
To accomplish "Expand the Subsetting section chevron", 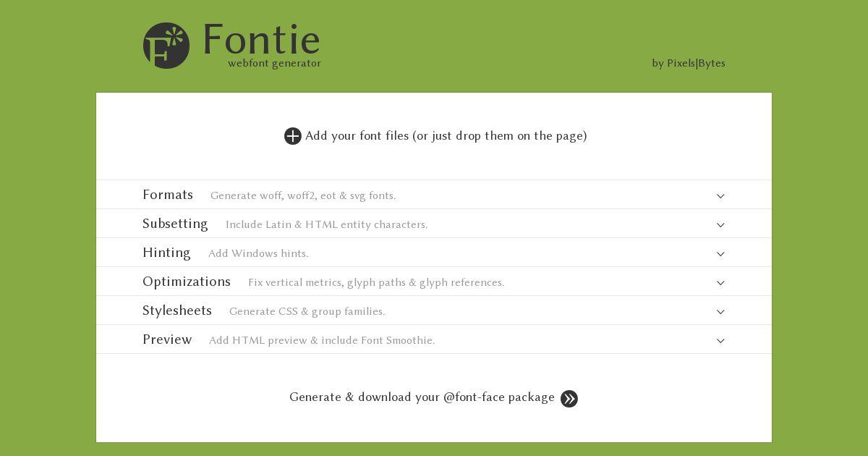I will tap(720, 225).
